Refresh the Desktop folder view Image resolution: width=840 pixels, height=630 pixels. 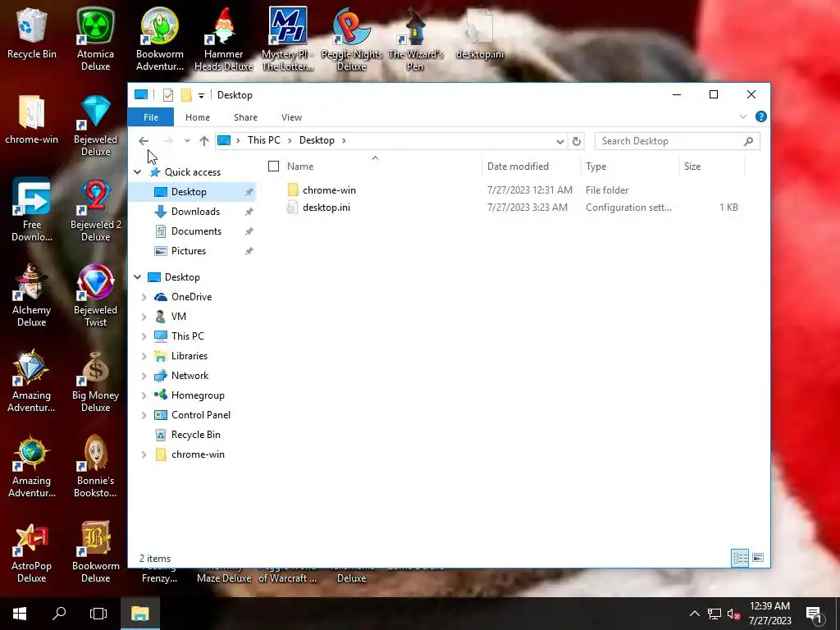(577, 141)
